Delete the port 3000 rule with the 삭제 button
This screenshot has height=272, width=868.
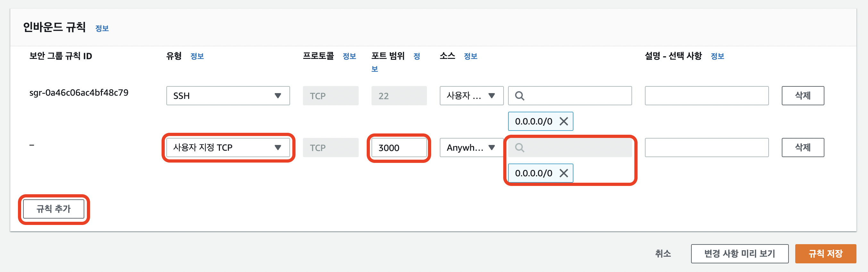(x=803, y=148)
